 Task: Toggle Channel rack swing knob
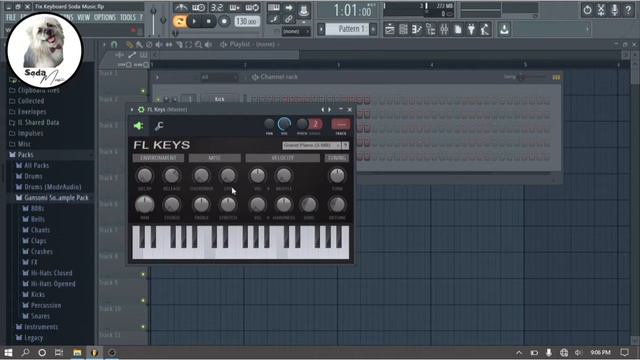[x=521, y=77]
